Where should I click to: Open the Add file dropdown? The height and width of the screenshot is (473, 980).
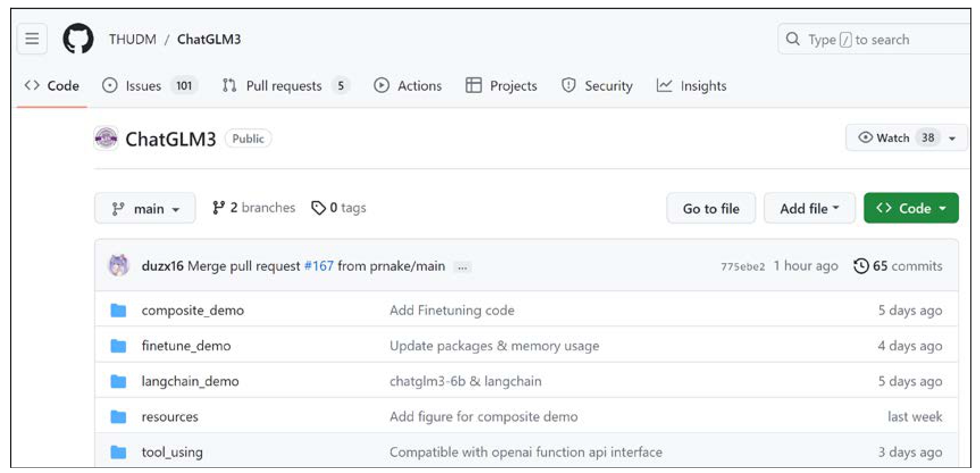tap(809, 208)
